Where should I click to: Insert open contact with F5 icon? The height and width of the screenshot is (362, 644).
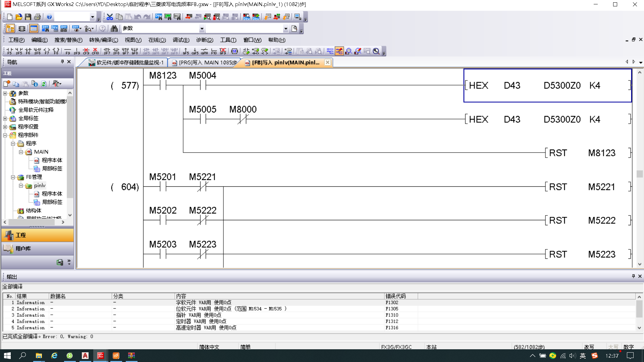9,51
